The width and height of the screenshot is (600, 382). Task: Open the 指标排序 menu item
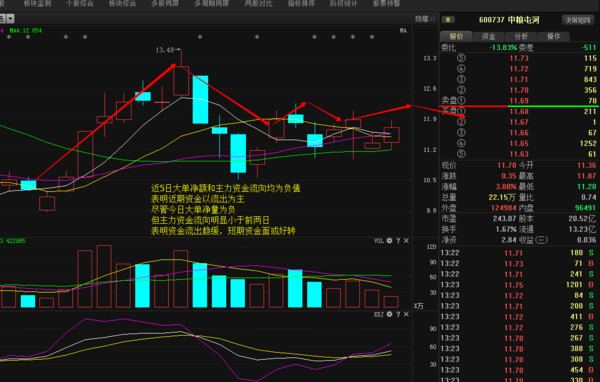[x=301, y=3]
